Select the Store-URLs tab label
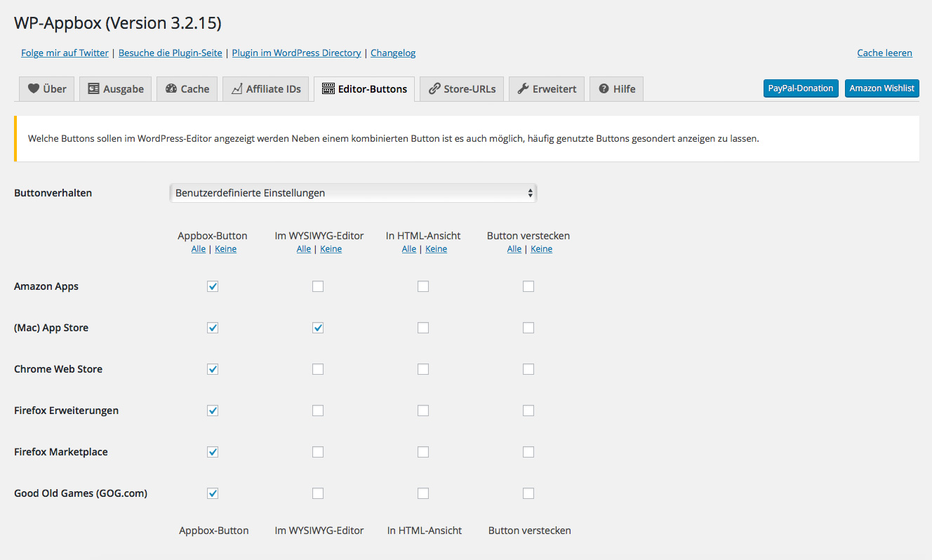Screen dimensions: 932x560 click(470, 89)
